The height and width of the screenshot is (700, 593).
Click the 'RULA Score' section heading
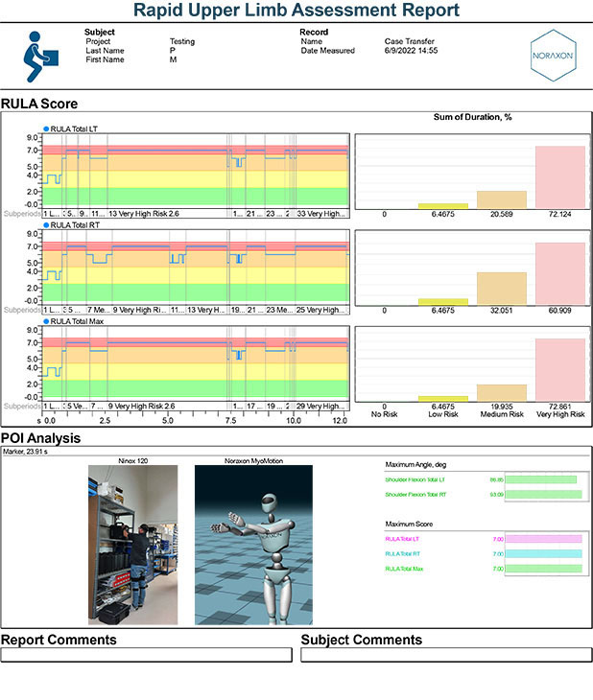(x=39, y=104)
